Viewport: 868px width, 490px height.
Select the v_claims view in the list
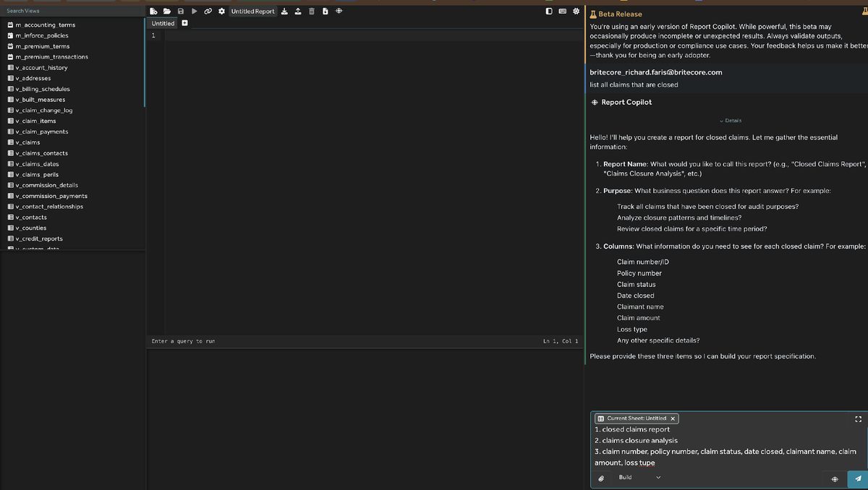tap(27, 142)
